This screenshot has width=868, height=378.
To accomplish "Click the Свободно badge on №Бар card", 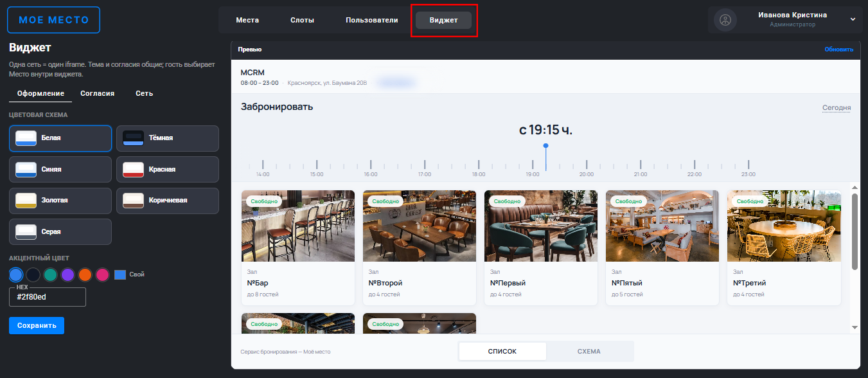I will pos(264,201).
